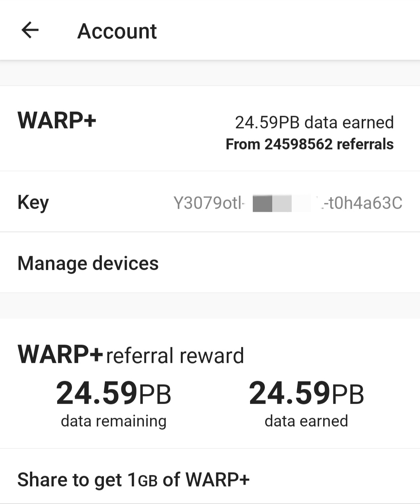420x504 pixels.
Task: Tap the bold WARP+ logo in reward section
Action: coord(60,354)
